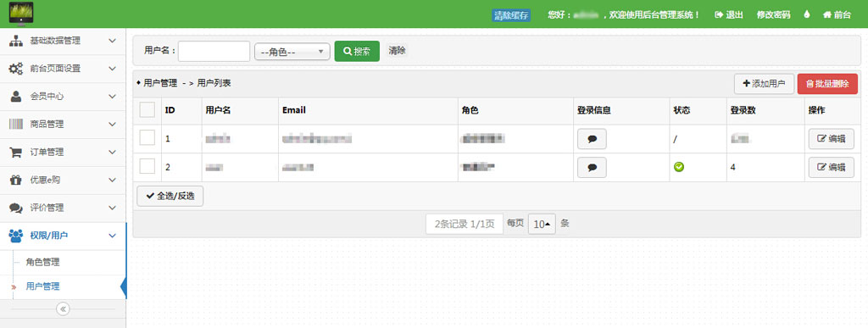Collapse the sidebar with double-chevron icon
The image size is (868, 328).
click(x=63, y=309)
